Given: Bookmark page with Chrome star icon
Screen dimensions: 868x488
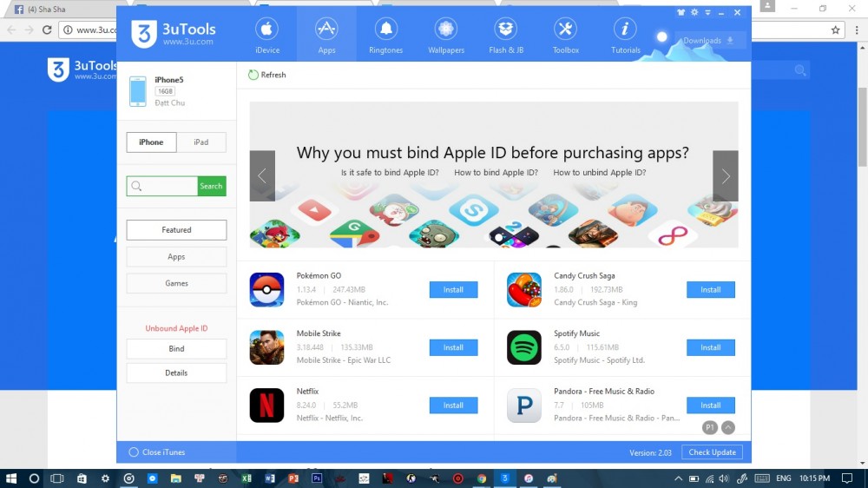Looking at the screenshot, I should coord(835,30).
